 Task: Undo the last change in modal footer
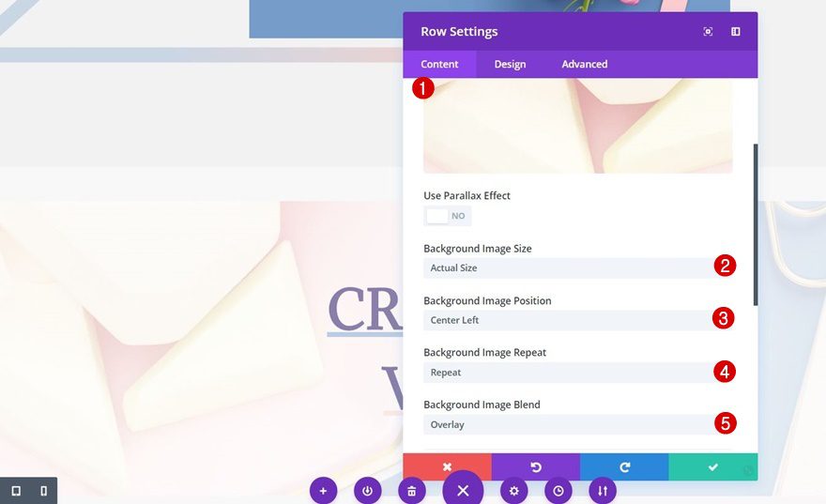pos(535,466)
